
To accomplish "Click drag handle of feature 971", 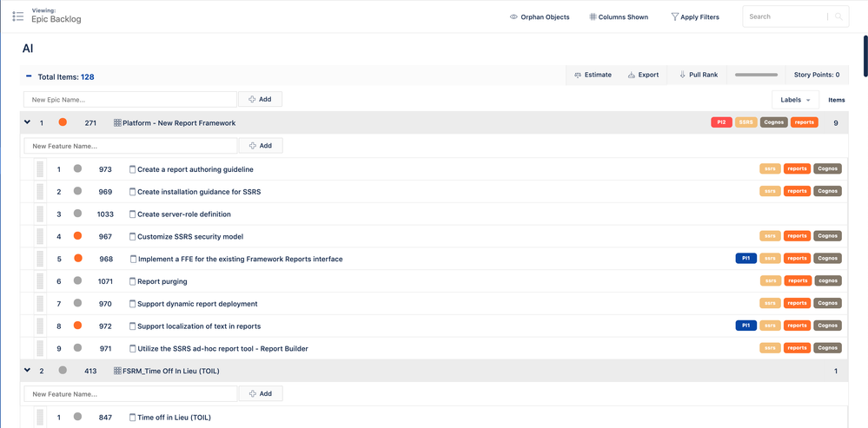I will (x=40, y=348).
